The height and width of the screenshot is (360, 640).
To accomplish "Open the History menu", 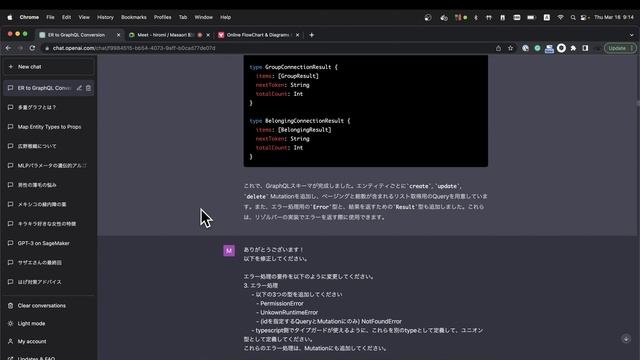I will [x=105, y=17].
